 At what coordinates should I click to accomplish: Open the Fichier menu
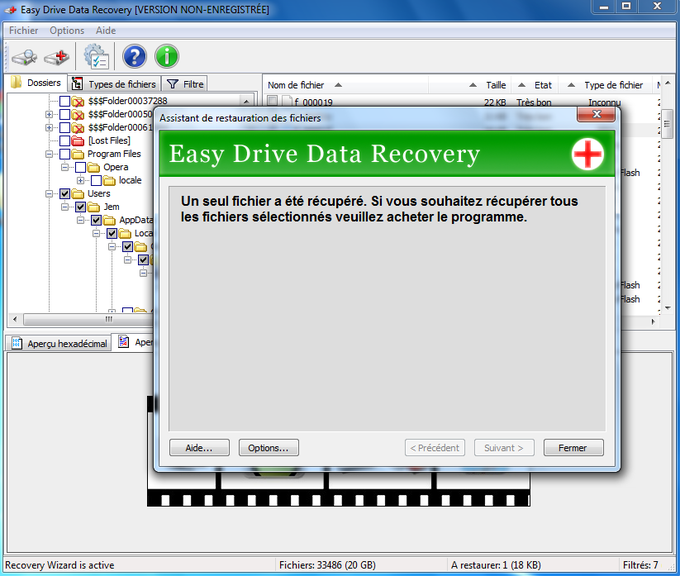click(23, 30)
